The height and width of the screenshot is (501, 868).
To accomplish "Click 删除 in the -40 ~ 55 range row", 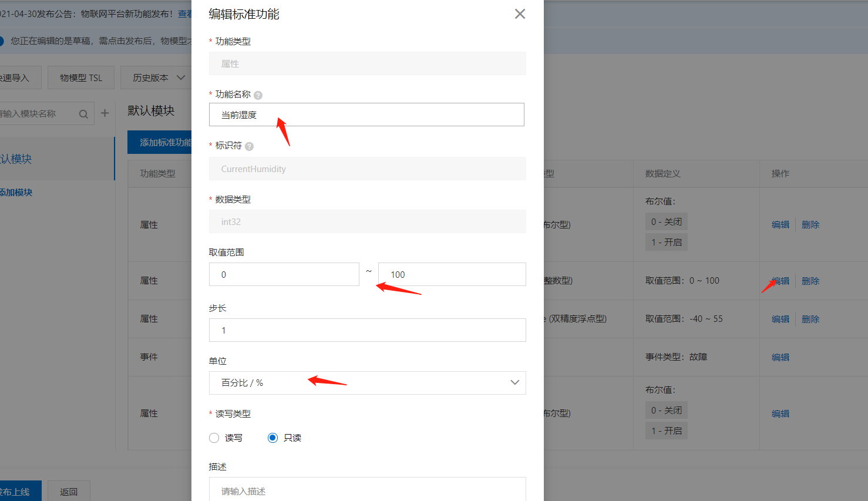I will [810, 319].
